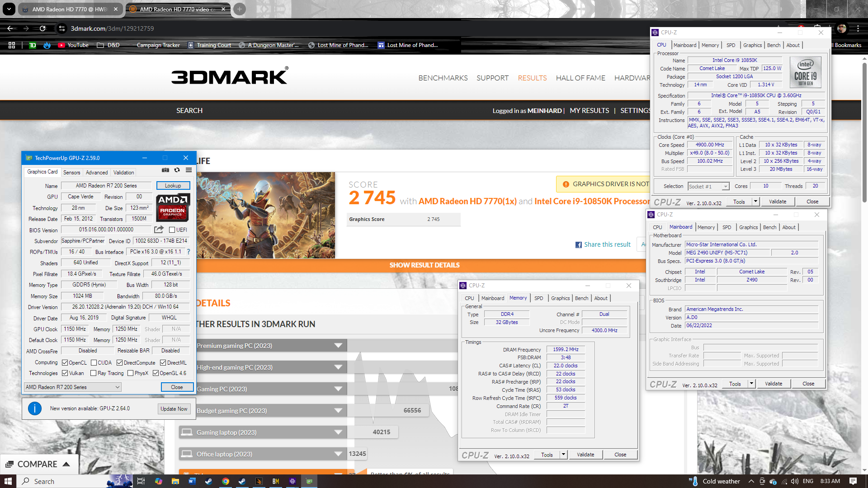Click Update Now for GPU-Z
This screenshot has width=868, height=488.
(174, 408)
